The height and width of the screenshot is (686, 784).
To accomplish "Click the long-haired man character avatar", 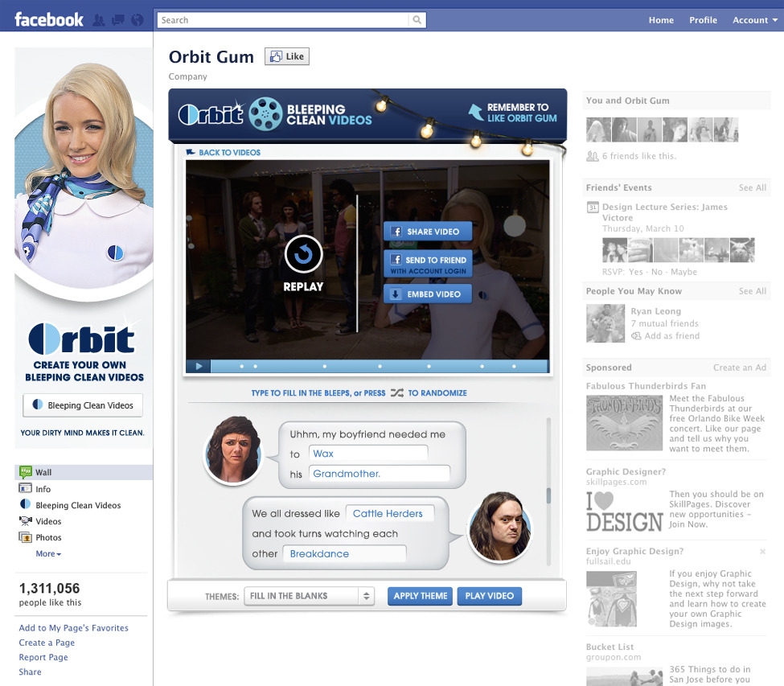I will coord(499,526).
